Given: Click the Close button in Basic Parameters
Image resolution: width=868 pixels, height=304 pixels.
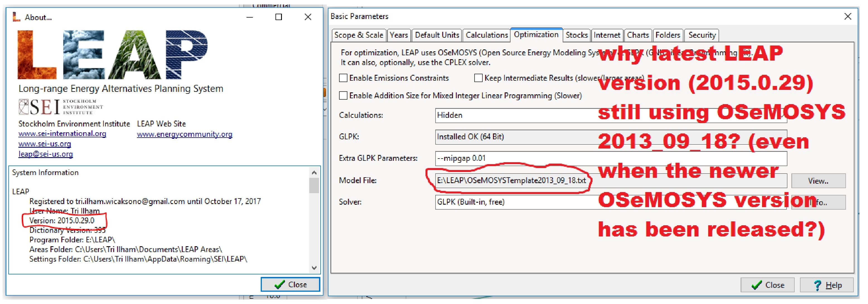Looking at the screenshot, I should tap(767, 285).
